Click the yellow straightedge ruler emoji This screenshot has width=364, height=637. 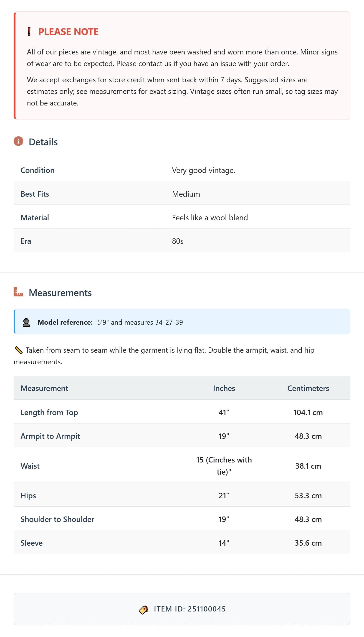[18, 350]
